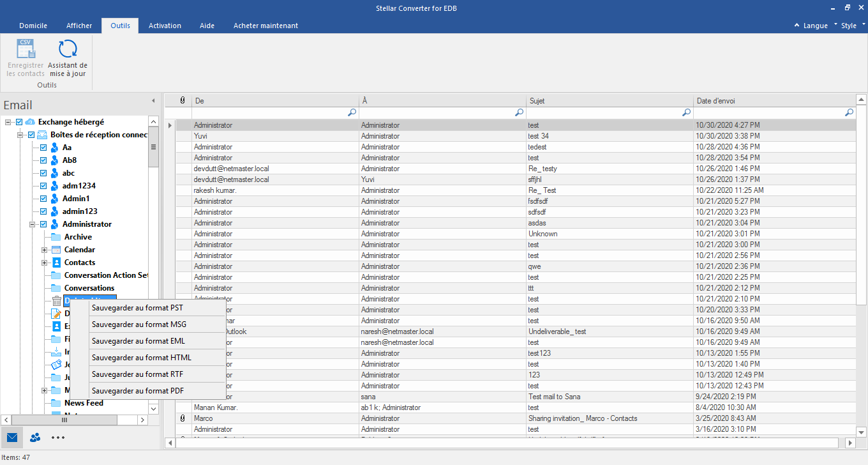The height and width of the screenshot is (465, 868).
Task: Uncheck the Admin1 mailbox checkbox
Action: (x=43, y=199)
